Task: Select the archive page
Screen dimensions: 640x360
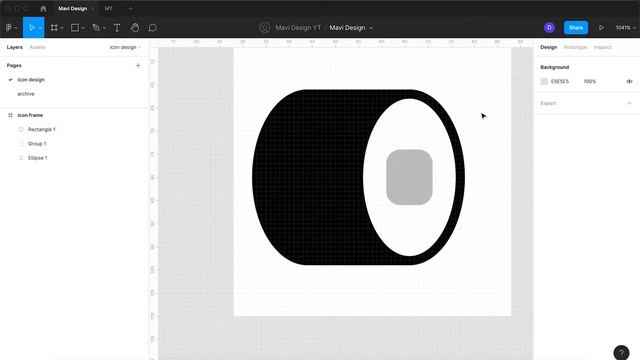Action: 26,94
